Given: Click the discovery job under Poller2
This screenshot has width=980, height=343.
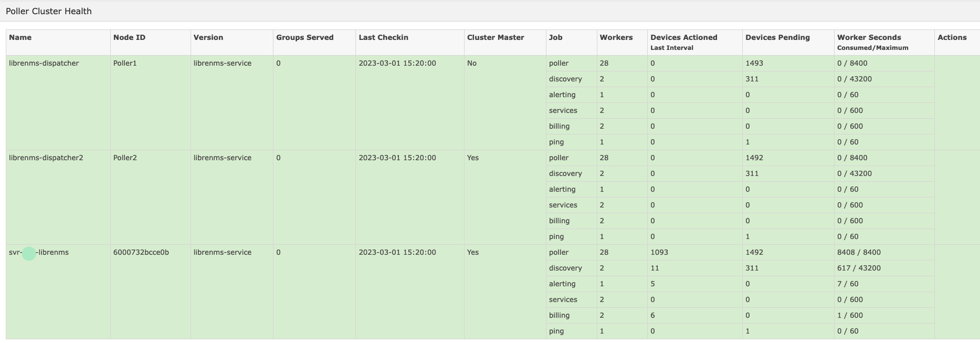Looking at the screenshot, I should tap(565, 173).
